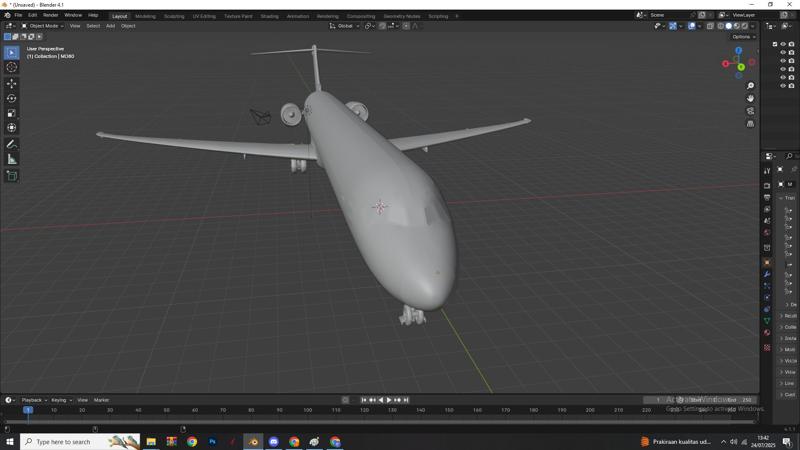Click the timeline Marker menu
This screenshot has width=800, height=450.
pos(101,400)
